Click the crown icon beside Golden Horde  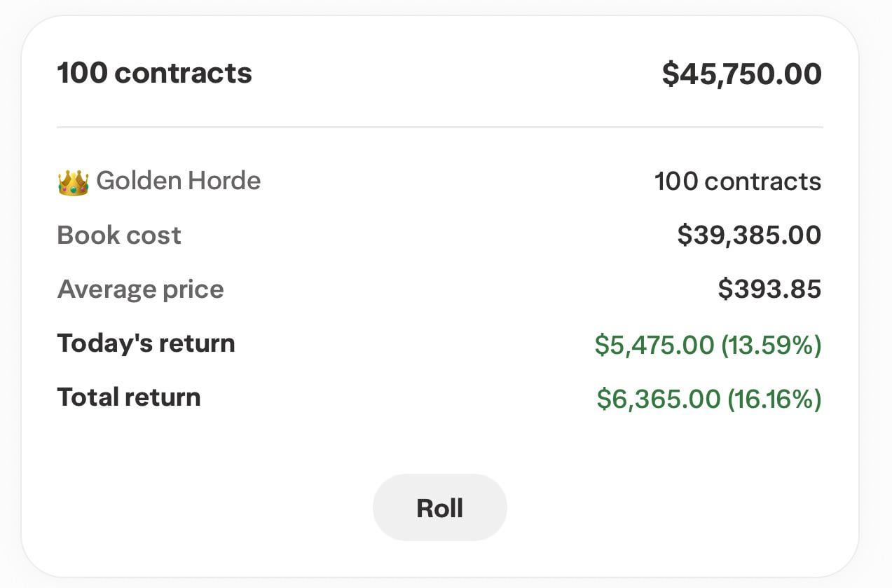(73, 182)
